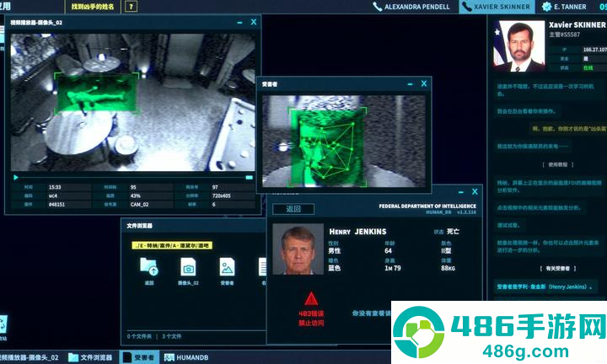Click the 0 个文件夹 count in file browser
The image size is (607, 364).
point(139,336)
